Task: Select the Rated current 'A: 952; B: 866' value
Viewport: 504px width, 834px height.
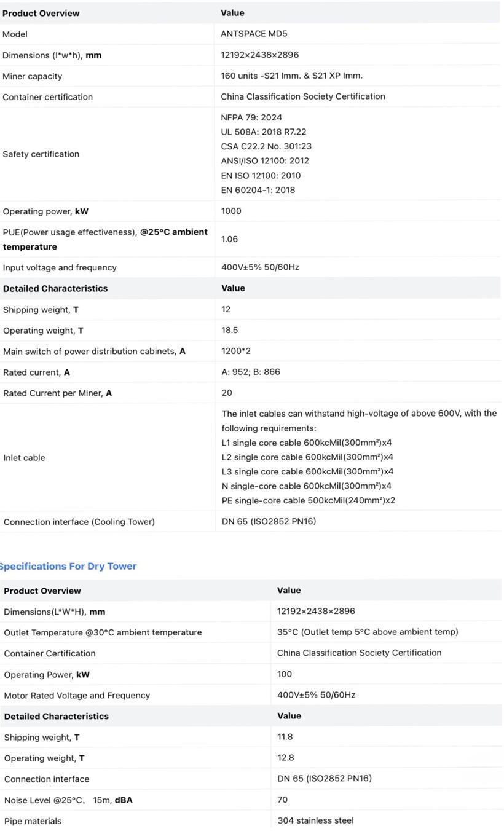Action: (251, 372)
